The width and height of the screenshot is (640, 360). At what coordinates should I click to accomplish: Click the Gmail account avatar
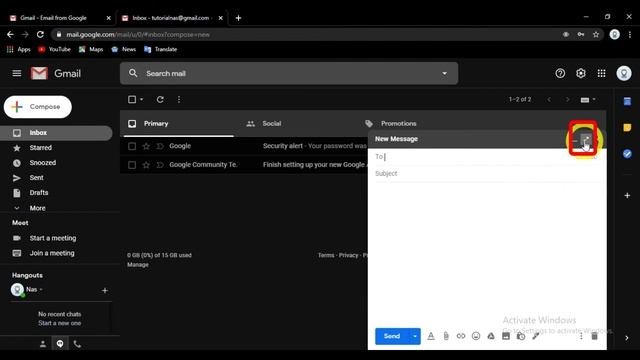(x=624, y=73)
